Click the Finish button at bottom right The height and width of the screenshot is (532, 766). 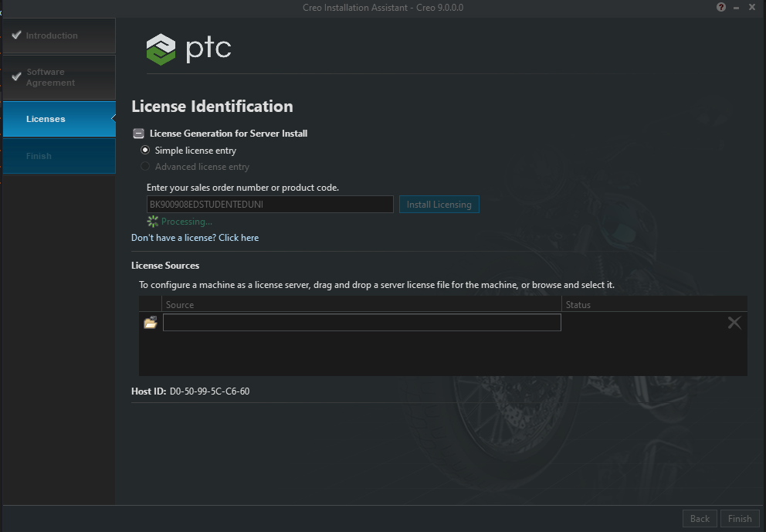click(x=740, y=519)
